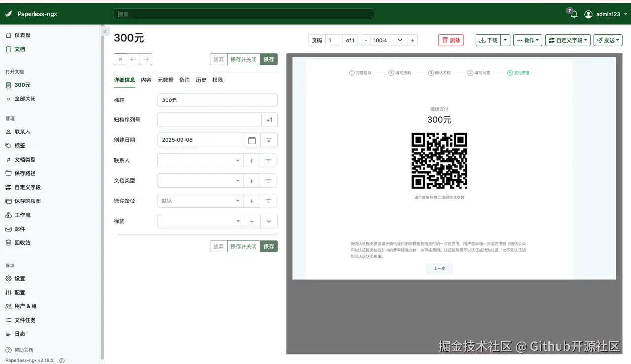Click red 删除 delete button
The height and width of the screenshot is (364, 631).
tap(451, 40)
